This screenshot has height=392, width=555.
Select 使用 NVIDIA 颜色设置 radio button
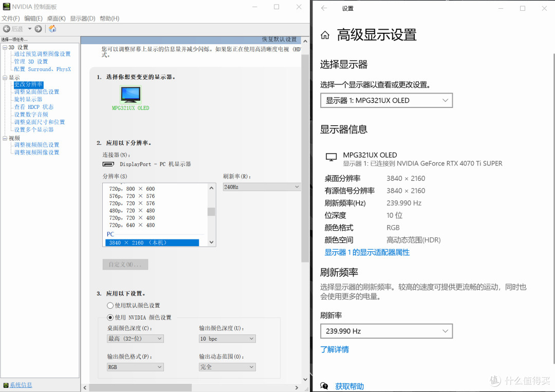click(110, 318)
